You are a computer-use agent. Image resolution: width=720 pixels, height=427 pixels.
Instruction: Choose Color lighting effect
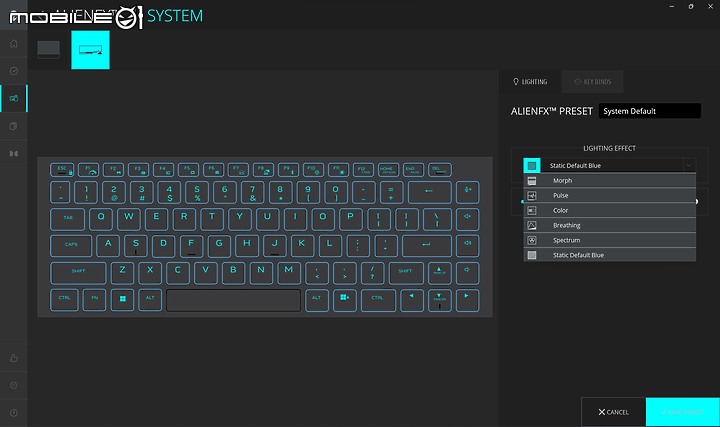click(x=609, y=210)
